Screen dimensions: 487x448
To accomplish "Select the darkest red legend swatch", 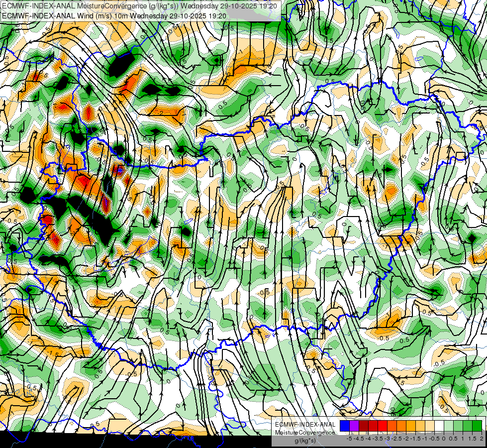I will click(x=364, y=426).
